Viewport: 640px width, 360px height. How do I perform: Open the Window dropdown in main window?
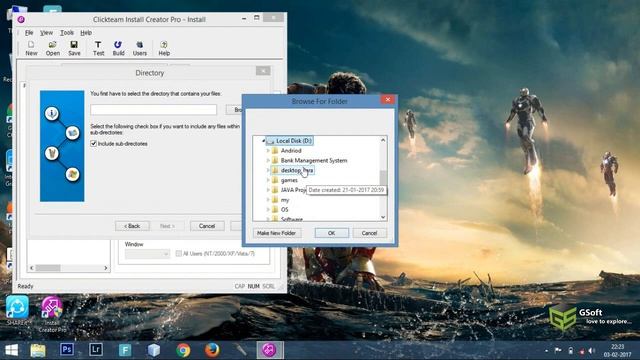(147, 254)
